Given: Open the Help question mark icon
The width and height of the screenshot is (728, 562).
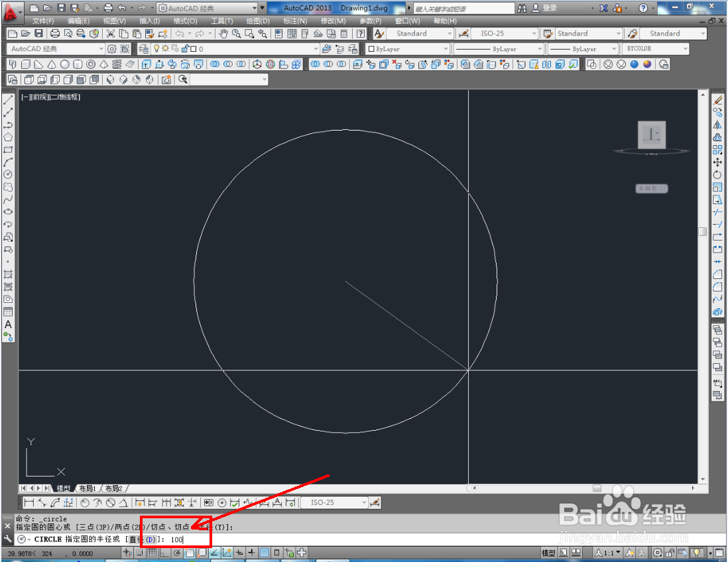Looking at the screenshot, I should [360, 33].
